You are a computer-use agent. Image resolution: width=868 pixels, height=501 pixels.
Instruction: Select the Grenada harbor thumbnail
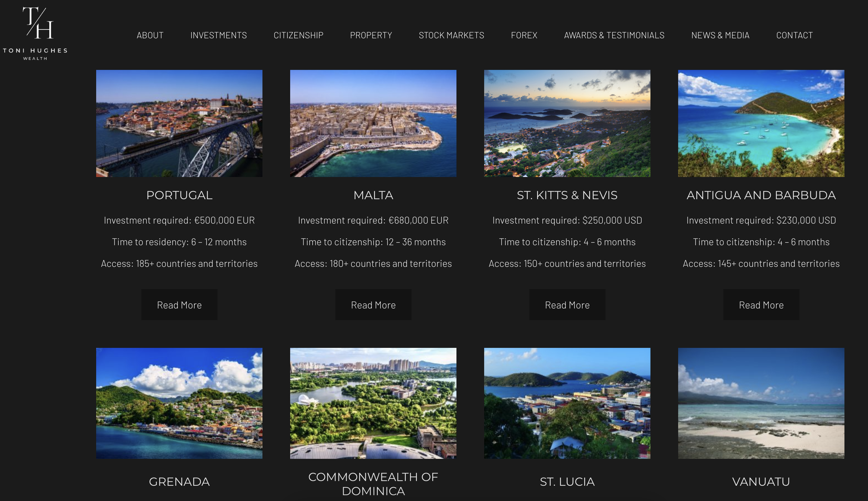point(179,403)
